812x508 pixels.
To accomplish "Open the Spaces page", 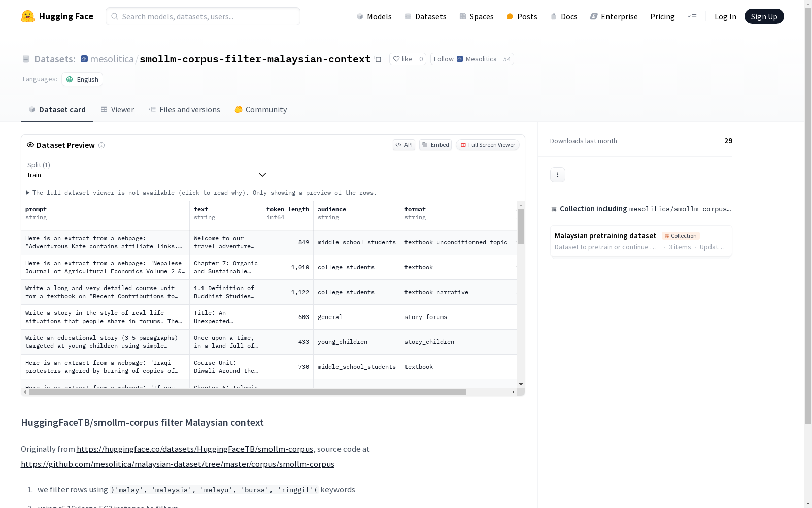I will point(476,16).
